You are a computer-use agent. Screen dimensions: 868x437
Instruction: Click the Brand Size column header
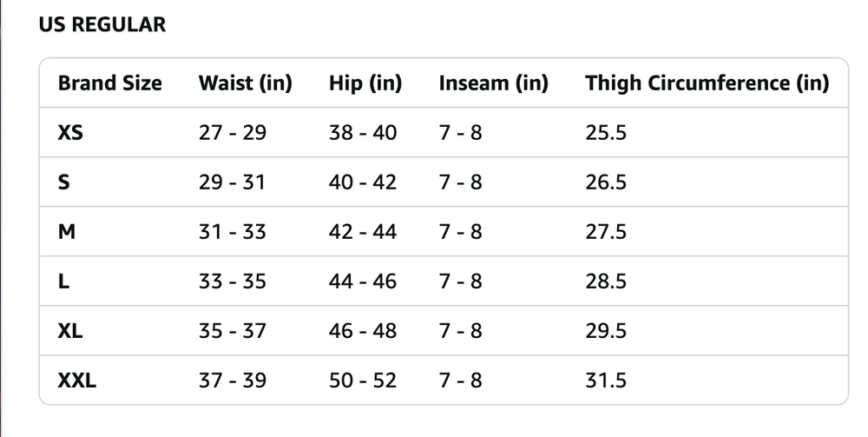110,83
